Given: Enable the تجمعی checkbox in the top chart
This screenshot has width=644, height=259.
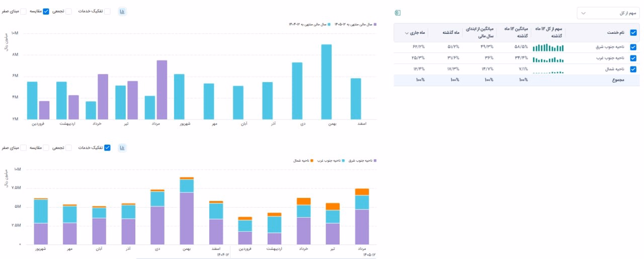Looking at the screenshot, I should (68, 11).
